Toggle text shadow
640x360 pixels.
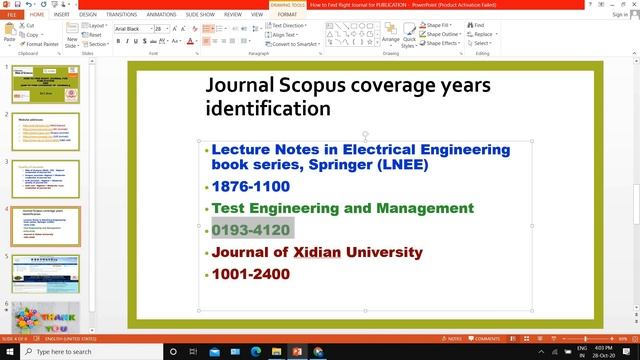pyautogui.click(x=144, y=41)
